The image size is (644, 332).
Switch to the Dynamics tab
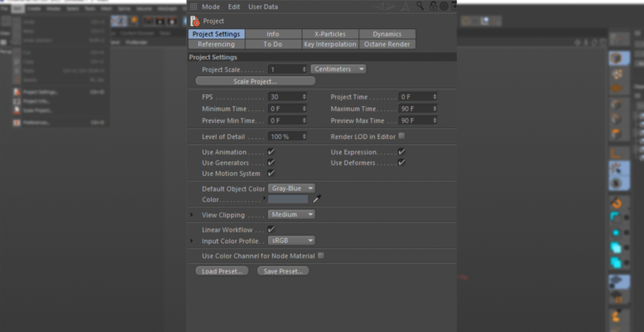tap(387, 34)
